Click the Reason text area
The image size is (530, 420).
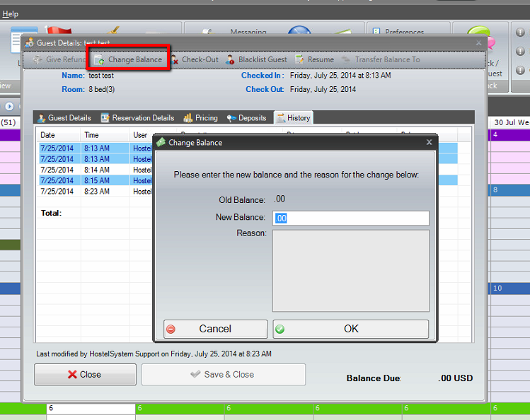tap(351, 271)
